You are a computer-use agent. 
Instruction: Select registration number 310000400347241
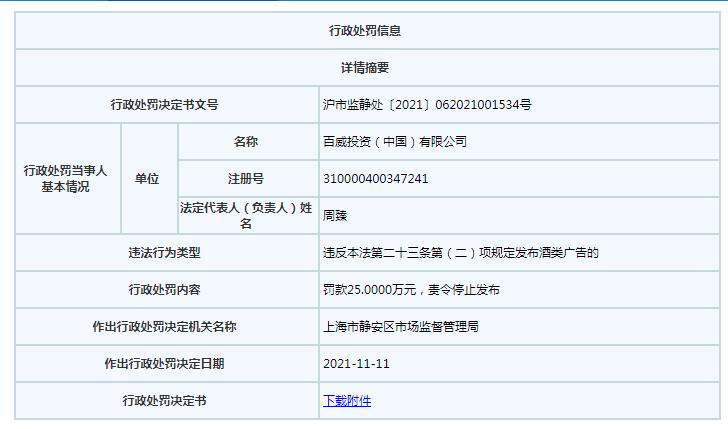pos(376,179)
